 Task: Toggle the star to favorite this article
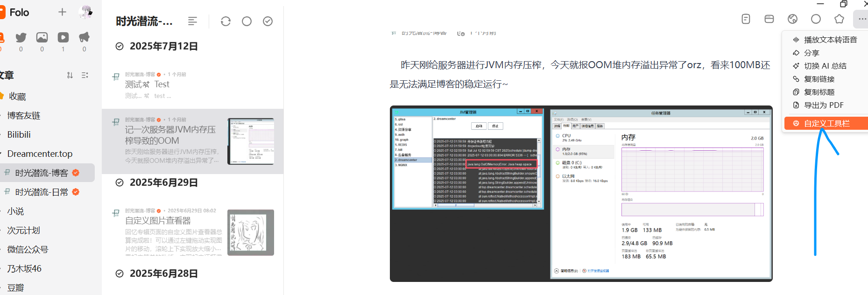coord(839,19)
